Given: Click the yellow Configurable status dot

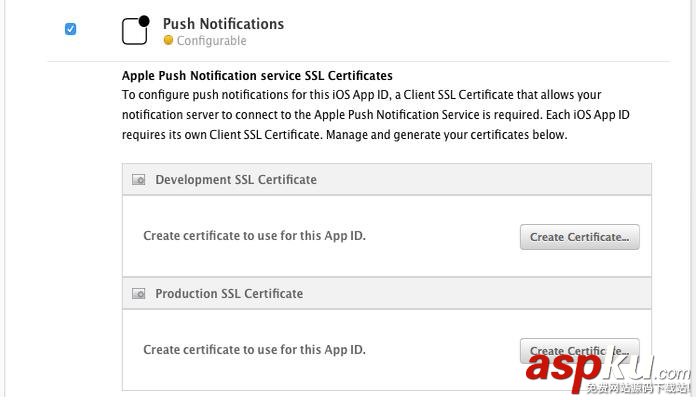Looking at the screenshot, I should click(x=168, y=41).
